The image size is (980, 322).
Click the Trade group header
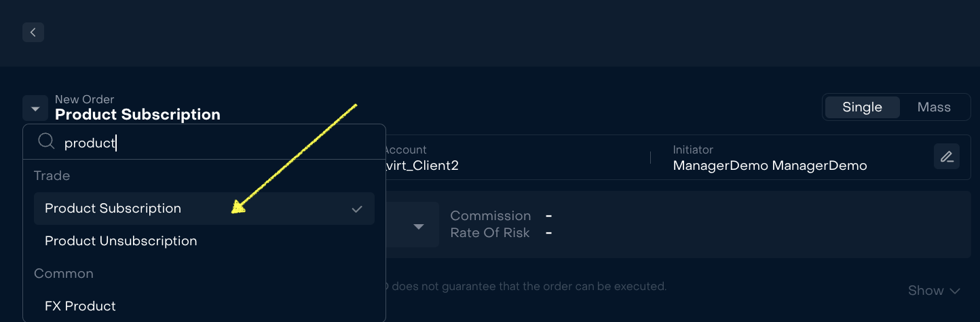coord(52,176)
